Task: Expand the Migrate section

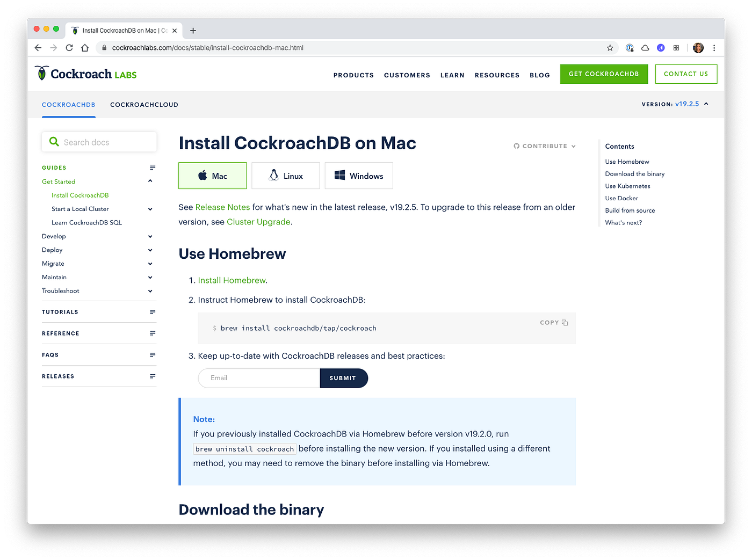Action: point(150,264)
